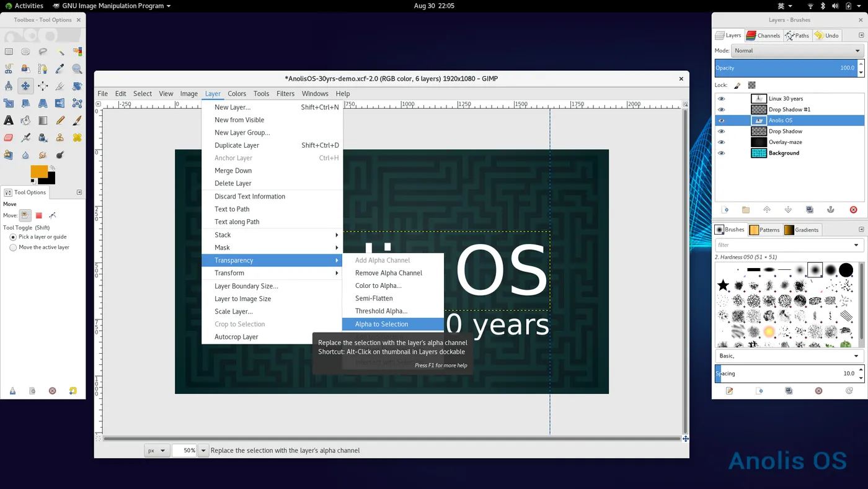Select the Blur/Sharpen droplet tool
Viewport: 868px width, 489px height.
click(25, 155)
